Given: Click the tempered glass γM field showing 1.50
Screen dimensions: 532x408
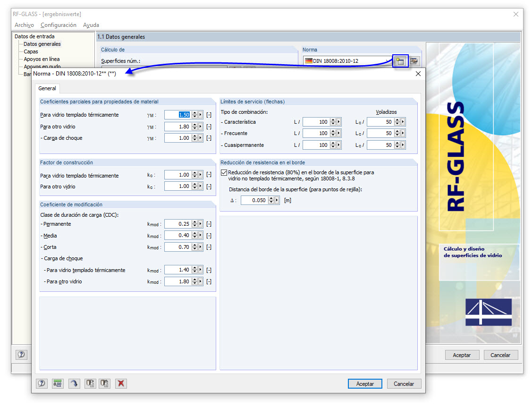Looking at the screenshot, I should point(178,115).
